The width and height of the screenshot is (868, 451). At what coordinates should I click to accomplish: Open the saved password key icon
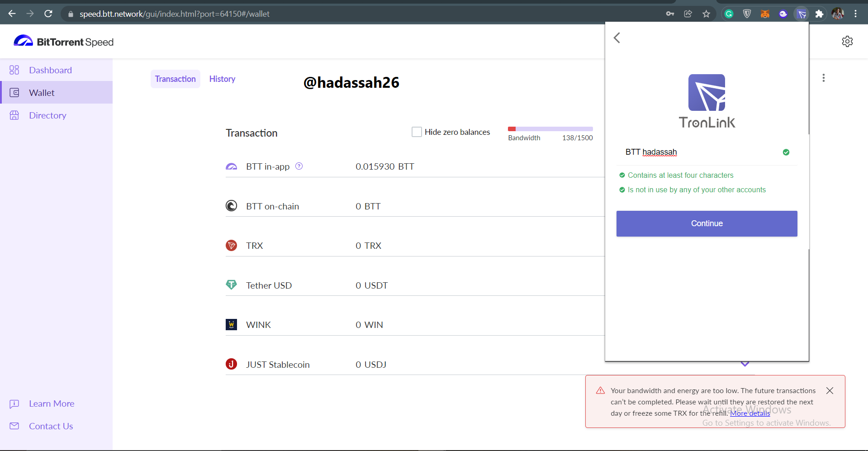pyautogui.click(x=670, y=14)
